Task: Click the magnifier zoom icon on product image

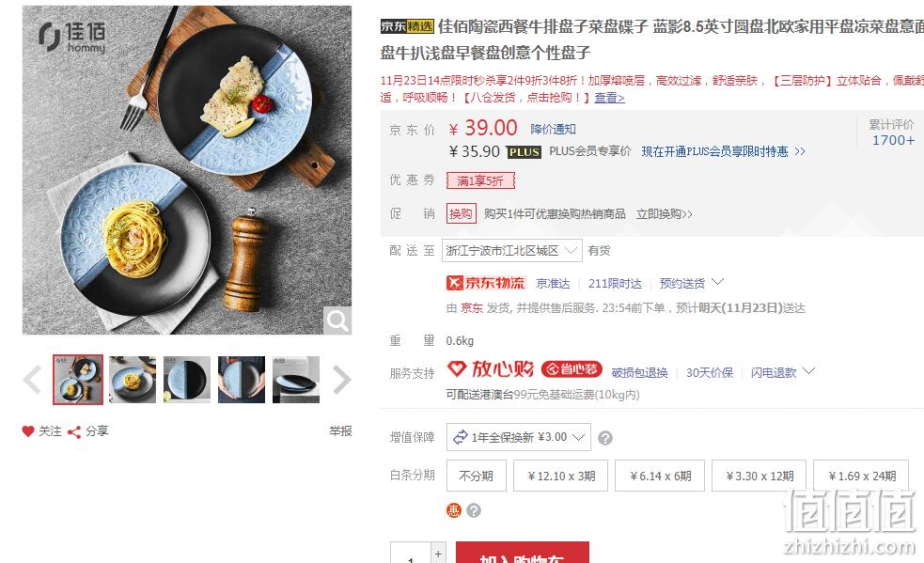Action: 337,321
